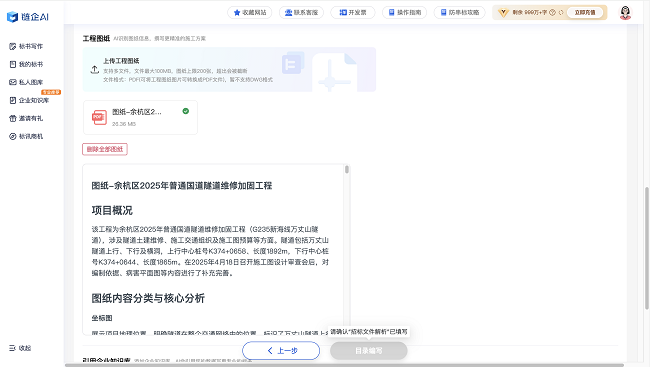Viewport: 650px width, 367px height.
Task: Click the 联系客服 button
Action: pos(301,12)
